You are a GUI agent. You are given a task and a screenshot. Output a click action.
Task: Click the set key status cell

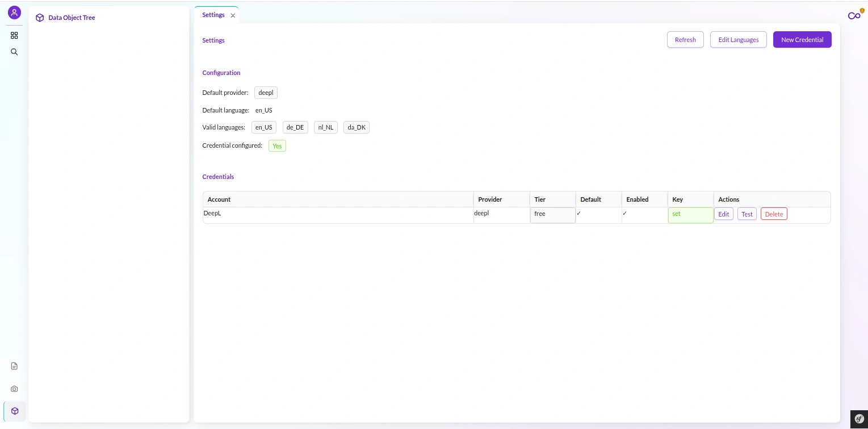point(691,215)
